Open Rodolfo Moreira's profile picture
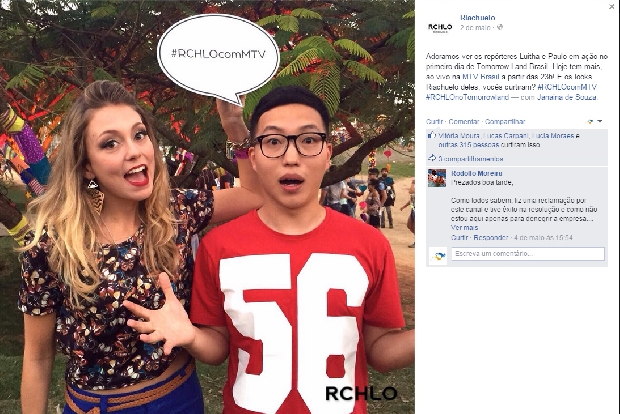620x414 pixels. pyautogui.click(x=437, y=178)
